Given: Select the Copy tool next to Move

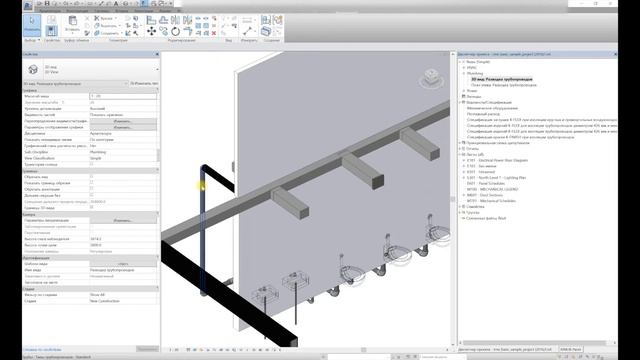Looking at the screenshot, I should [x=163, y=31].
